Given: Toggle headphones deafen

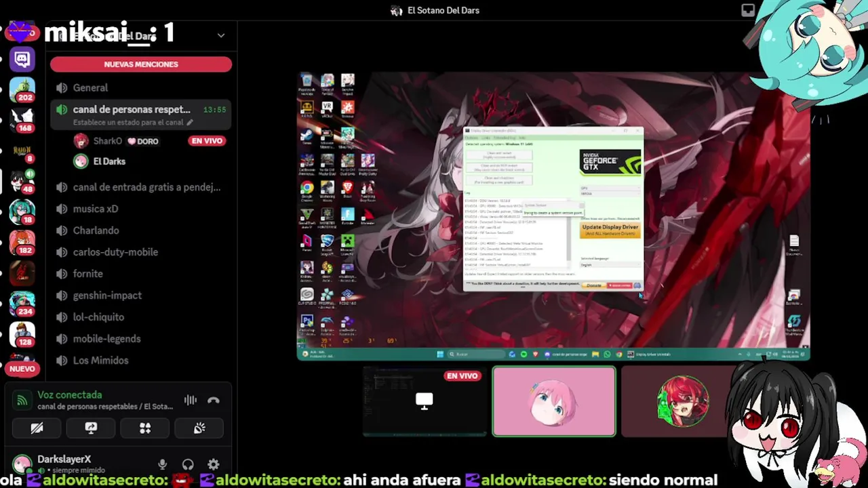Looking at the screenshot, I should (188, 464).
